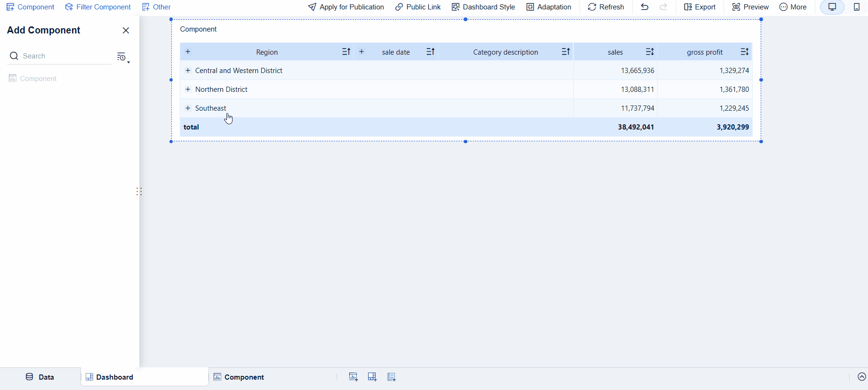The image size is (868, 390).
Task: Switch to the bottom Component tab
Action: click(x=239, y=377)
